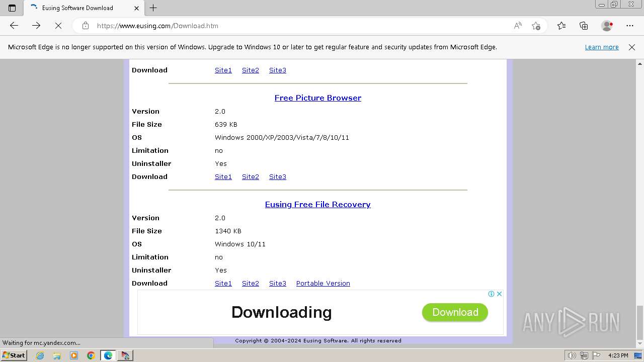
Task: Click the vertical scrollbar thumb
Action: click(640, 322)
